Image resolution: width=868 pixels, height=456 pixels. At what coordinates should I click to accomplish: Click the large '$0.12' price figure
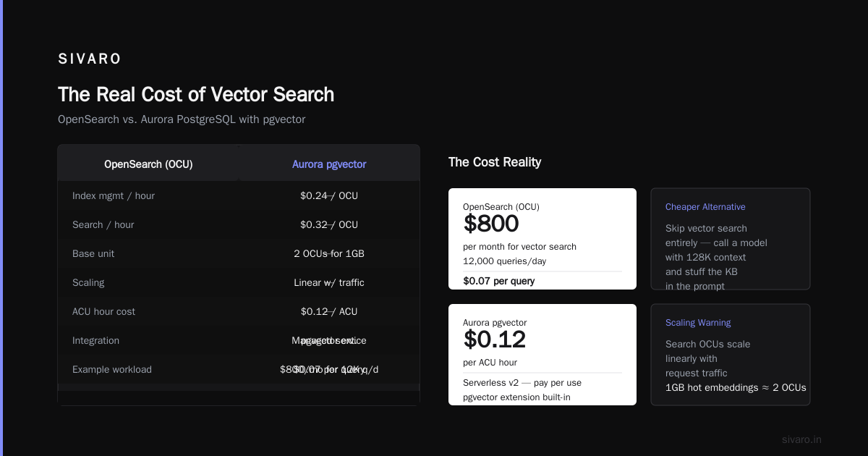pyautogui.click(x=495, y=339)
